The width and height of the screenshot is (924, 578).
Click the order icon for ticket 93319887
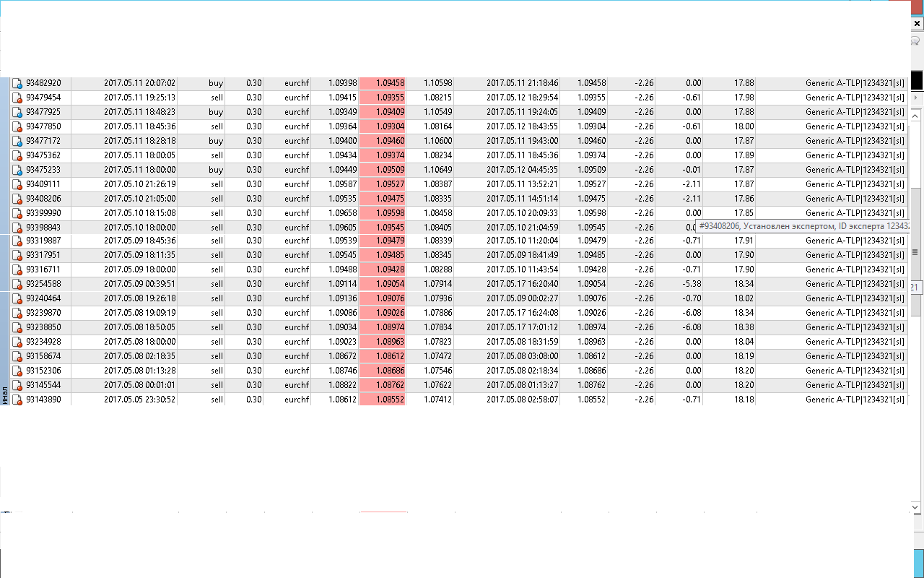pyautogui.click(x=17, y=241)
